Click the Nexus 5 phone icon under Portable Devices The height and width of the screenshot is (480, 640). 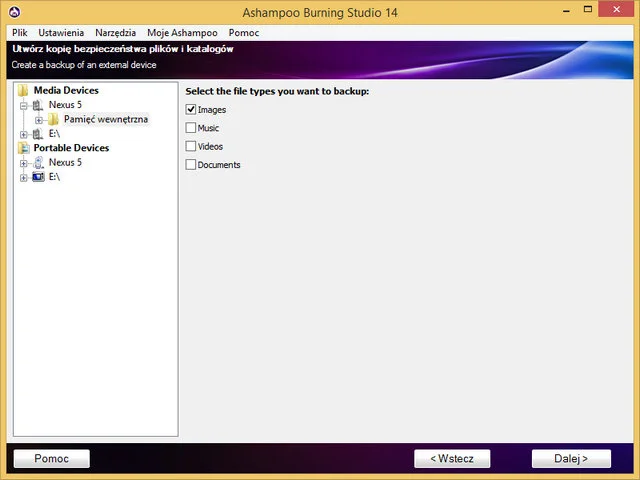[x=38, y=162]
